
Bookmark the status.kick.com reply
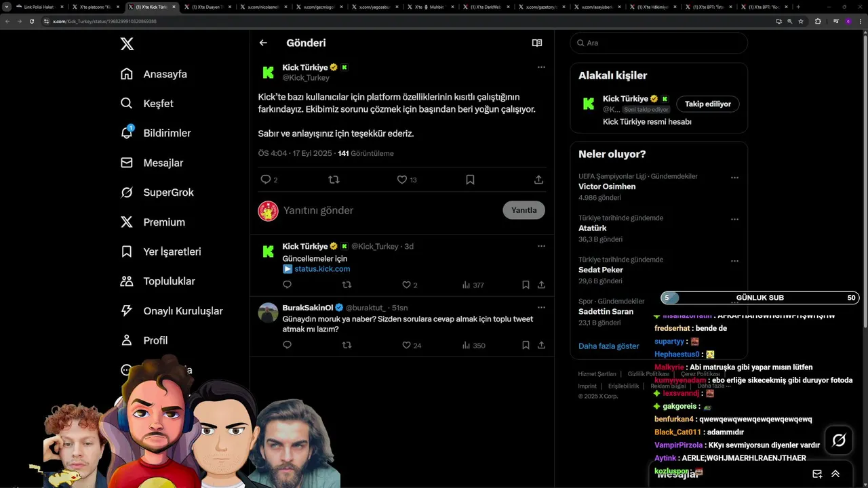coord(526,285)
